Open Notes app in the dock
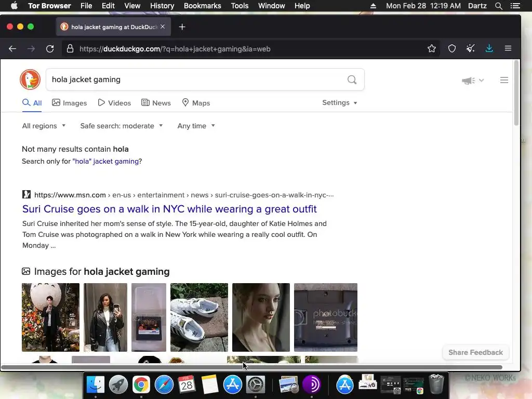 (210, 384)
